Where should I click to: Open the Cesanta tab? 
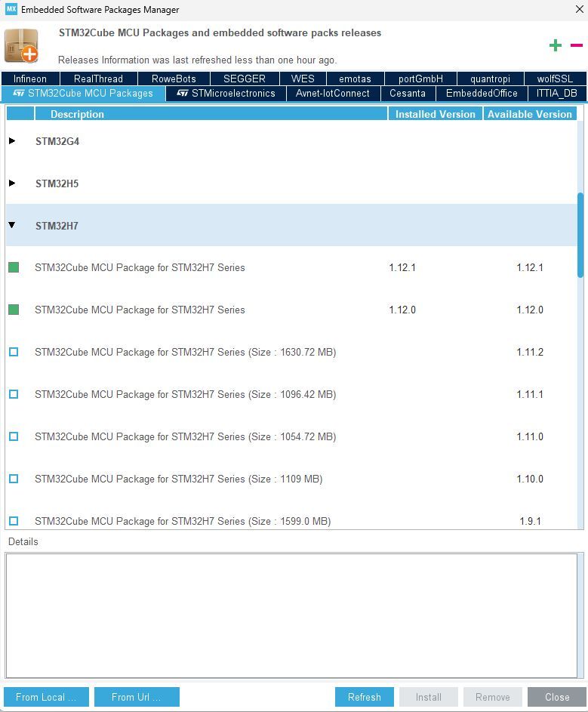tap(408, 93)
